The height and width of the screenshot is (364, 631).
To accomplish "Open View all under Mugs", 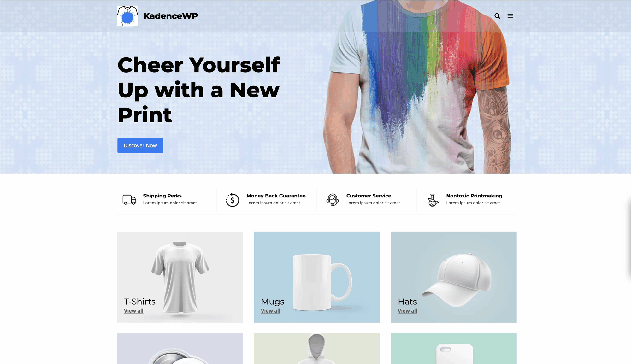I will (x=270, y=311).
